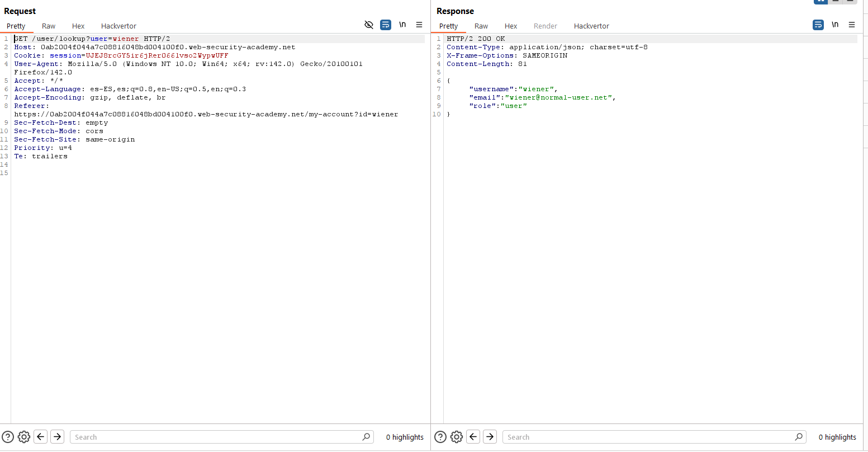Open Request panel hamburger options menu
The height and width of the screenshot is (452, 868).
pos(419,25)
